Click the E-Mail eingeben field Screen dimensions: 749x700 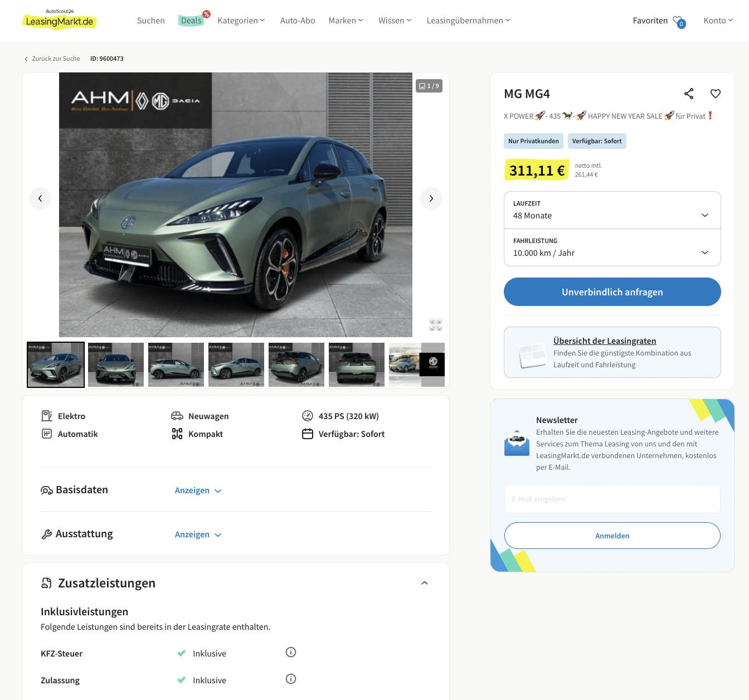(x=612, y=499)
